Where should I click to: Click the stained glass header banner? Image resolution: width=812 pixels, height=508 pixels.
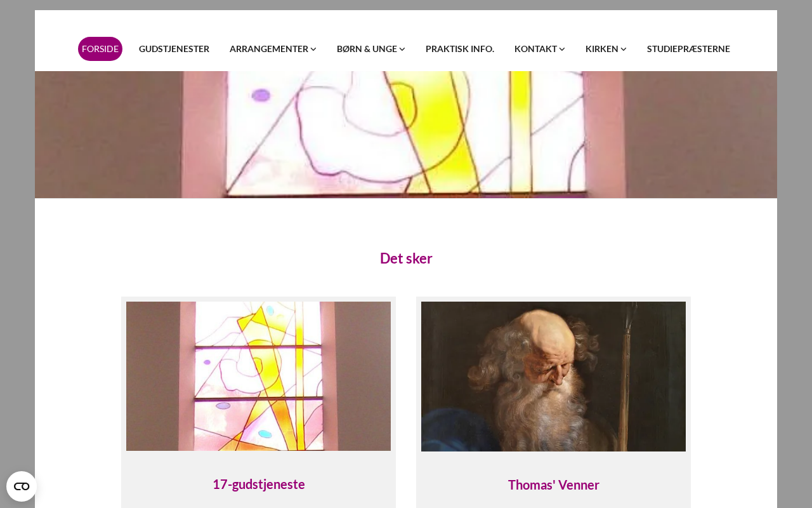point(406,135)
